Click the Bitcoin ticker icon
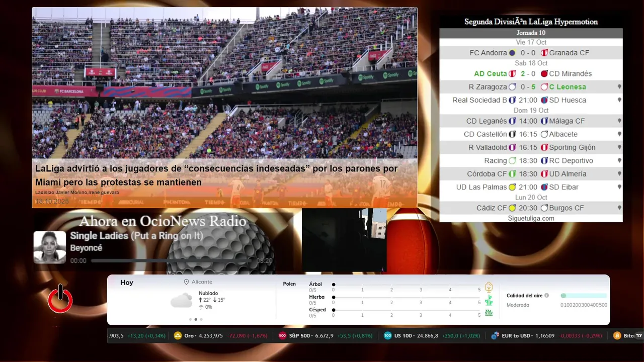Screen dimensions: 644x362 [617, 336]
